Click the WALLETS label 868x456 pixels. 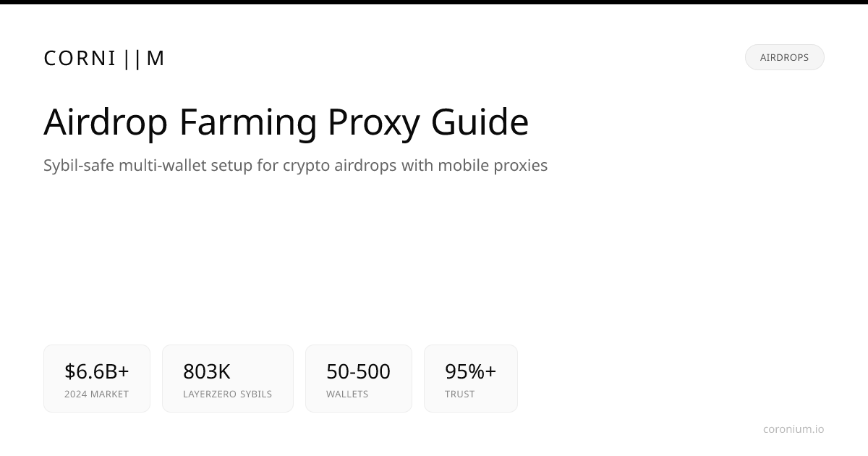pos(347,394)
